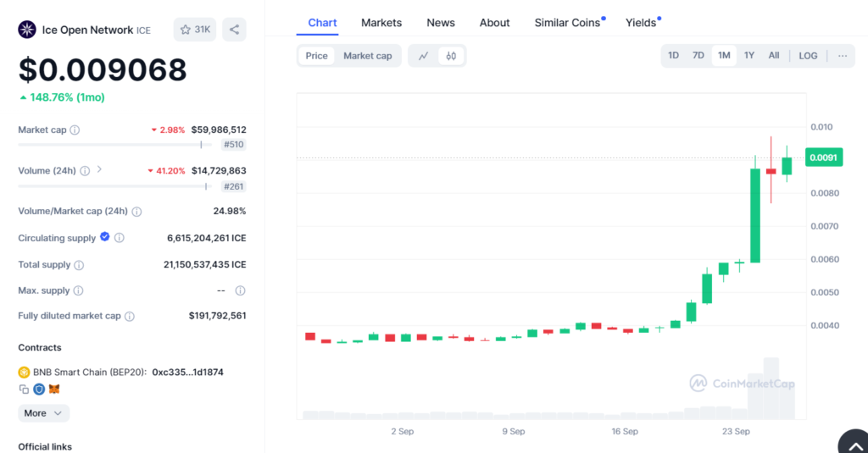
Task: Click the share icon button
Action: click(235, 30)
